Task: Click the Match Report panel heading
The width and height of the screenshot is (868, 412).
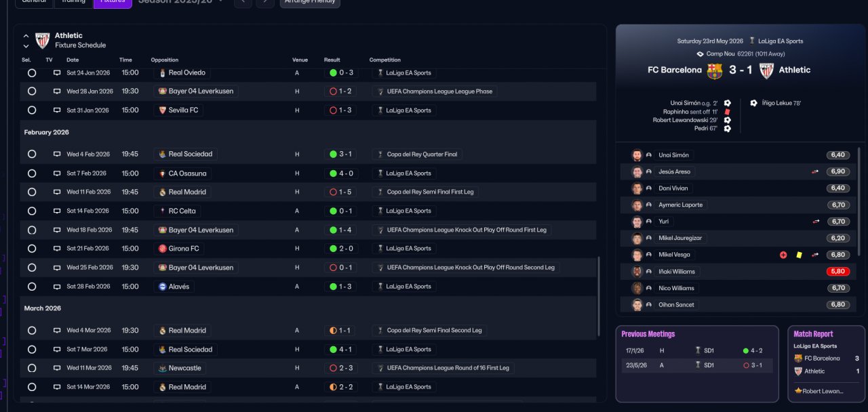Action: (x=813, y=334)
